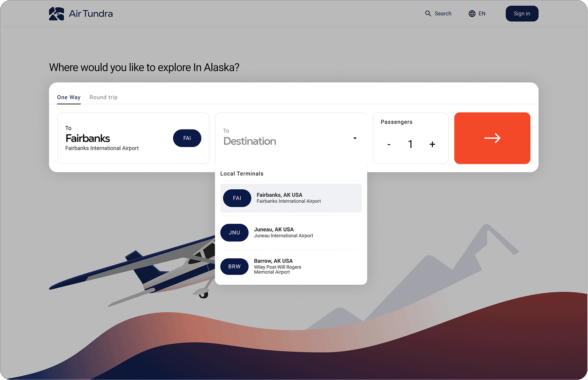Choose Barrow, AK USA terminal option
This screenshot has width=588, height=380.
coord(291,266)
